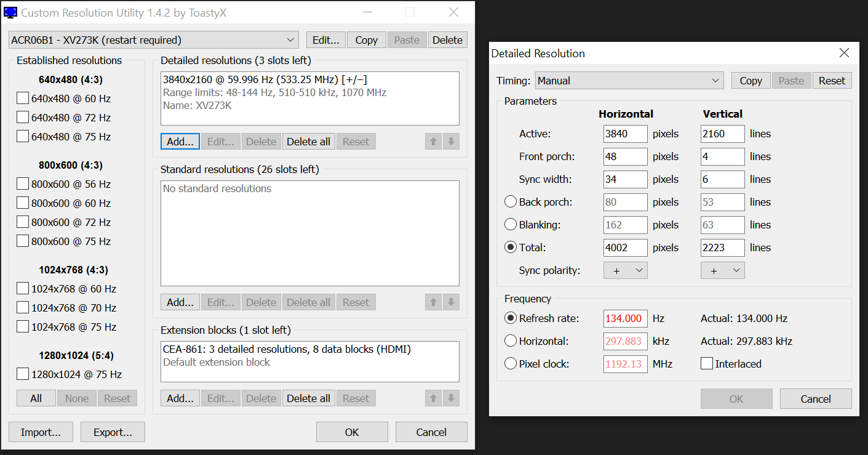Toggle the Interlaced checkbox
Screen dimensions: 868x455
click(707, 364)
